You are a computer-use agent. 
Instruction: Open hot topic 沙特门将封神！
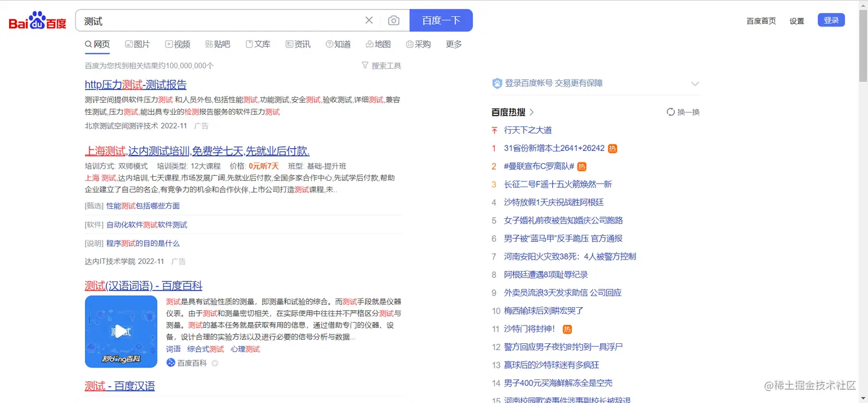click(x=530, y=329)
